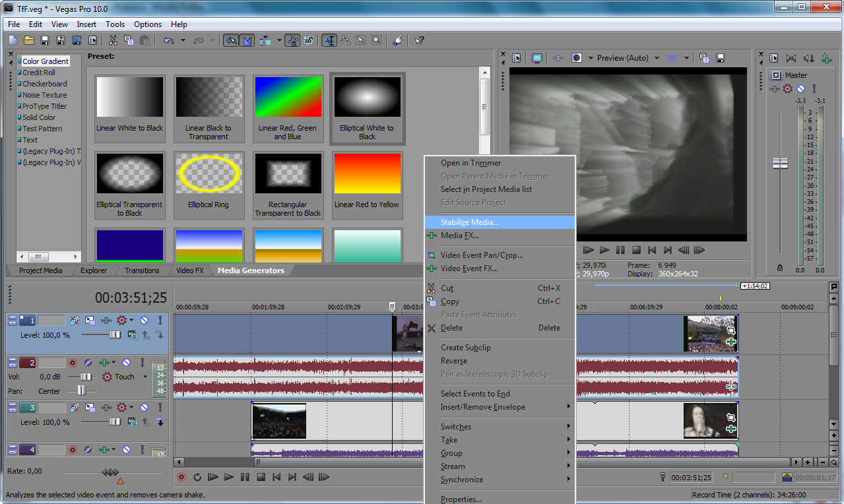Open the Preview (Auto) quality dropdown
The height and width of the screenshot is (504, 844).
pos(626,58)
